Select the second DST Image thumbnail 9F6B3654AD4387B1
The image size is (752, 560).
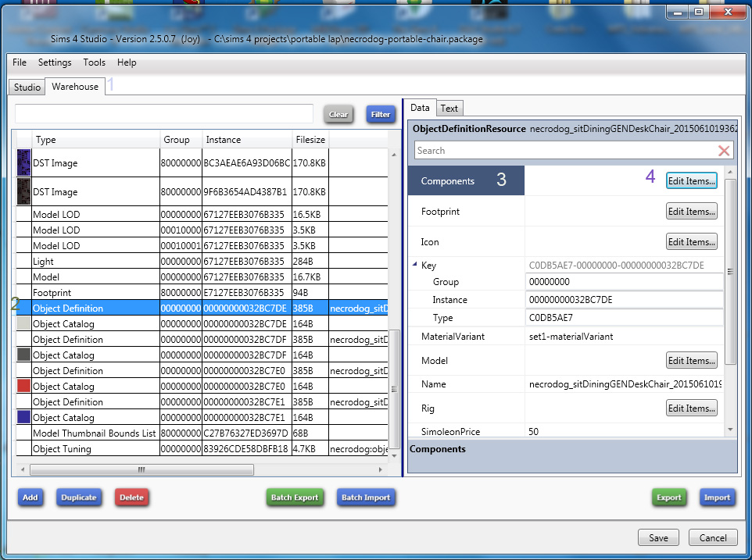[23, 191]
